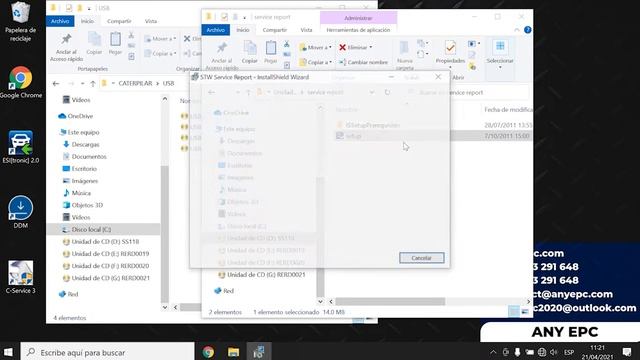This screenshot has width=640, height=360.
Task: Open Eliminar dropdown in service report ribbon
Action: click(x=356, y=47)
